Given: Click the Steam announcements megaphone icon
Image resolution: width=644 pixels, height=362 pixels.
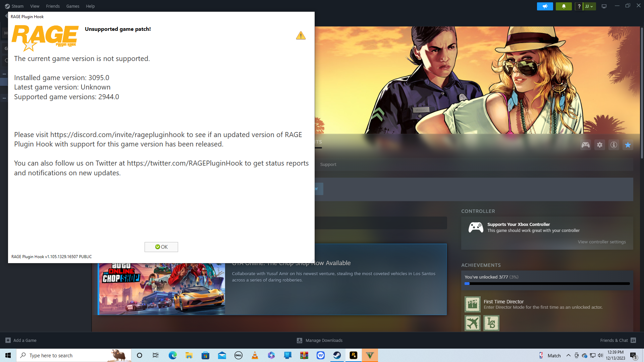Looking at the screenshot, I should (545, 6).
